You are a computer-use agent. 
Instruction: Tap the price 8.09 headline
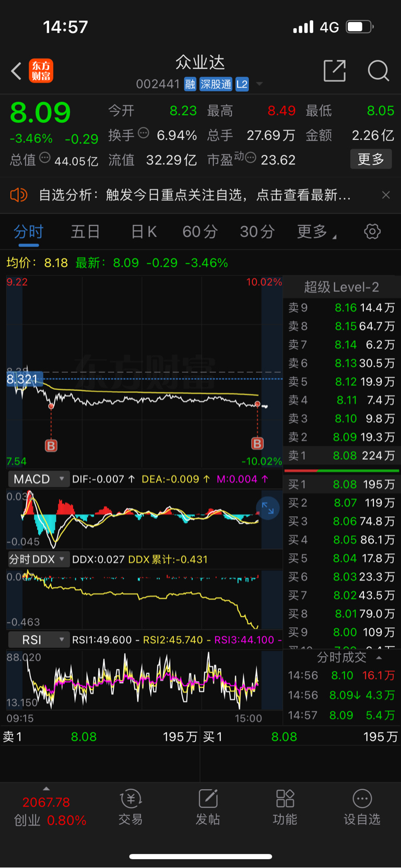point(40,113)
